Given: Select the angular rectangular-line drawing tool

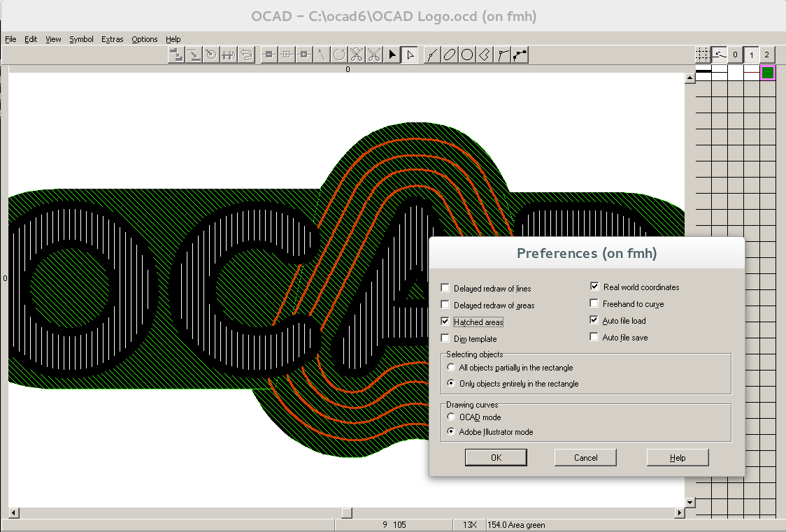Looking at the screenshot, I should coord(484,55).
